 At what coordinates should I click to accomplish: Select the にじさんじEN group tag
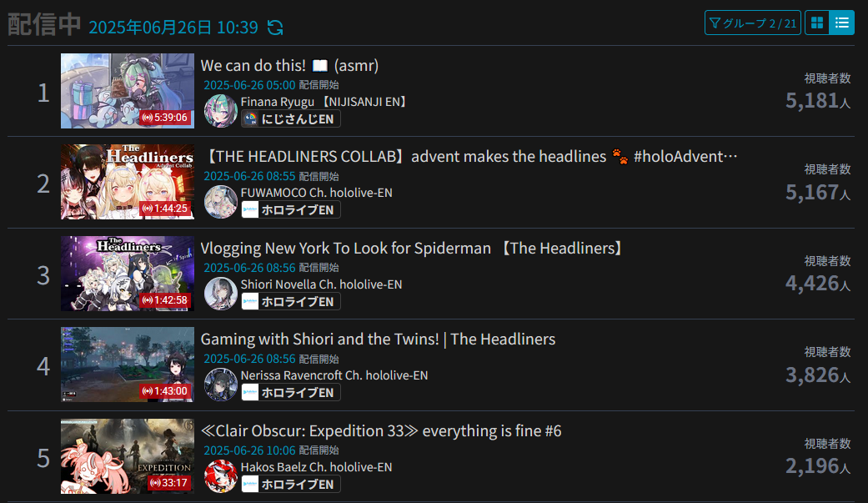(291, 119)
